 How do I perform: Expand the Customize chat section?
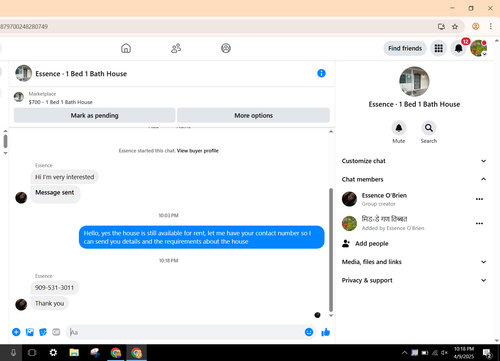[x=414, y=161]
